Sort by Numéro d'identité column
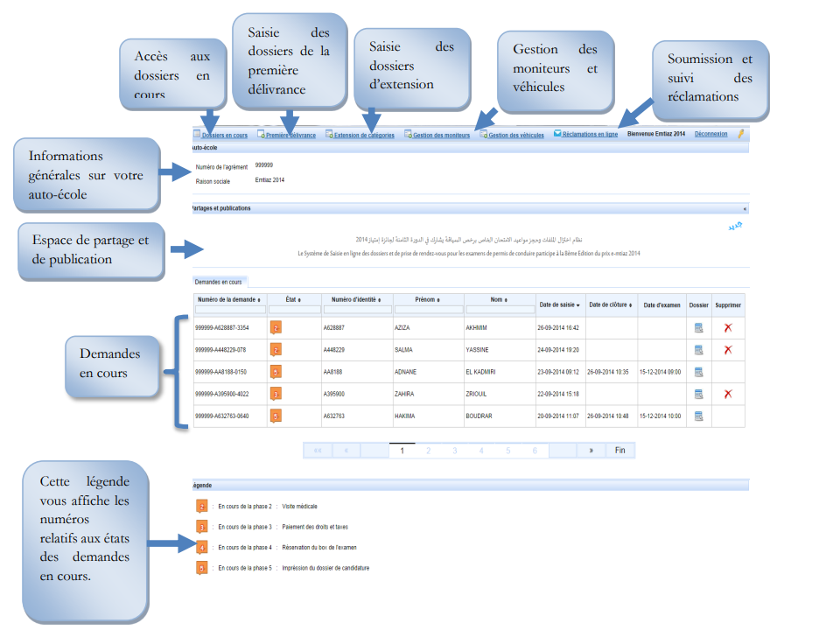The width and height of the screenshot is (840, 637). [356, 299]
